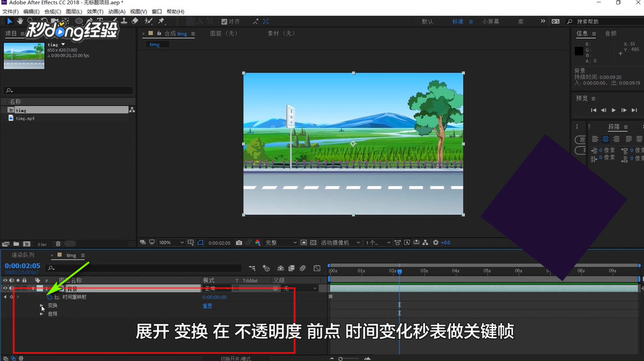
Task: Enable motion blur switch in timeline
Action: (x=303, y=269)
